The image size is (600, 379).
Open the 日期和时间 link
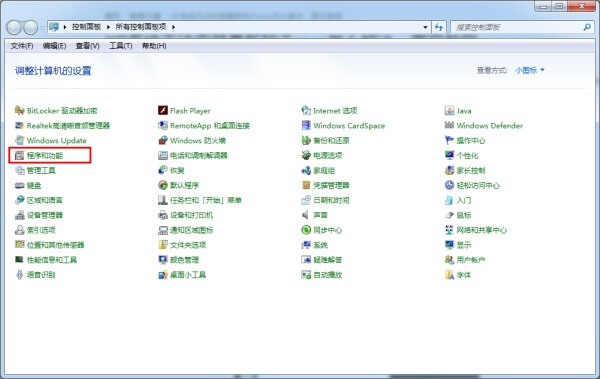click(331, 200)
